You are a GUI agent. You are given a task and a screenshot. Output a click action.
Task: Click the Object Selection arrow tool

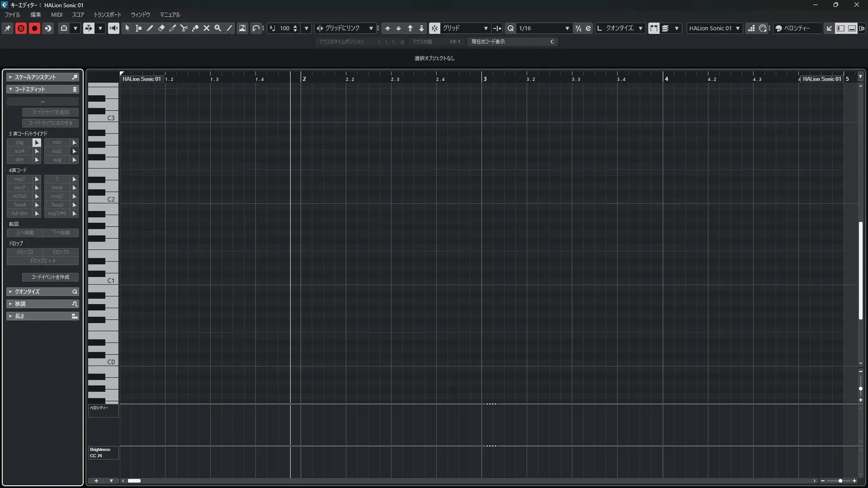pyautogui.click(x=127, y=28)
